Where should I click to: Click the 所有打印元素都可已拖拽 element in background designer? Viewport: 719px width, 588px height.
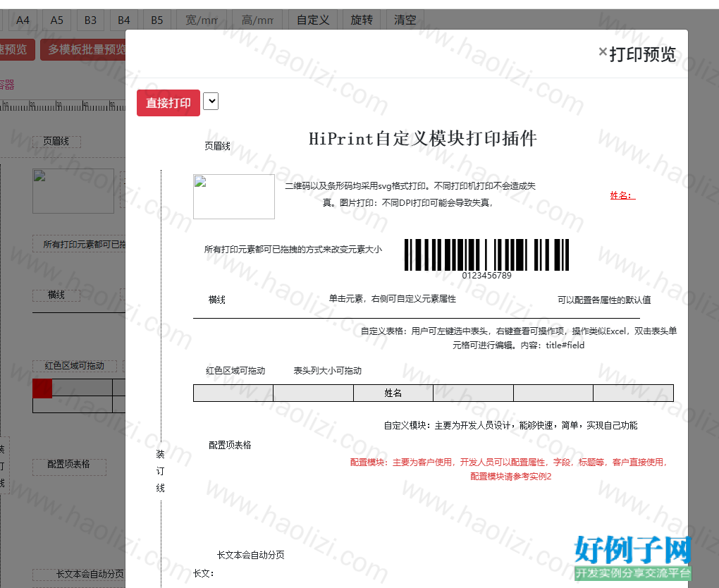pyautogui.click(x=80, y=244)
